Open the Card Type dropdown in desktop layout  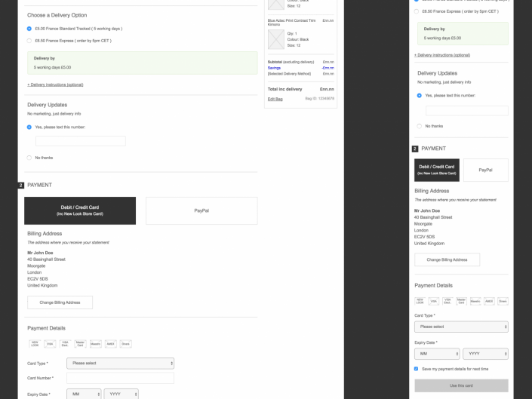coord(120,363)
